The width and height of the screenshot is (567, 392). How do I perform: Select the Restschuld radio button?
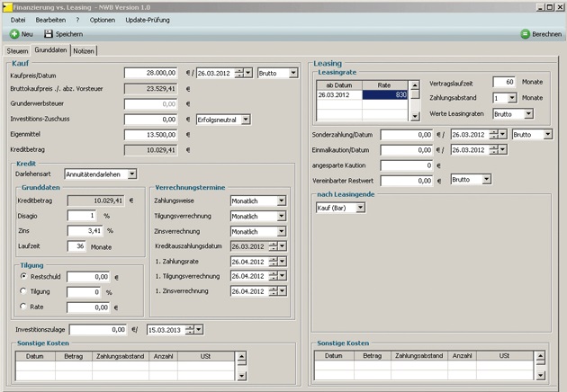[x=24, y=277]
